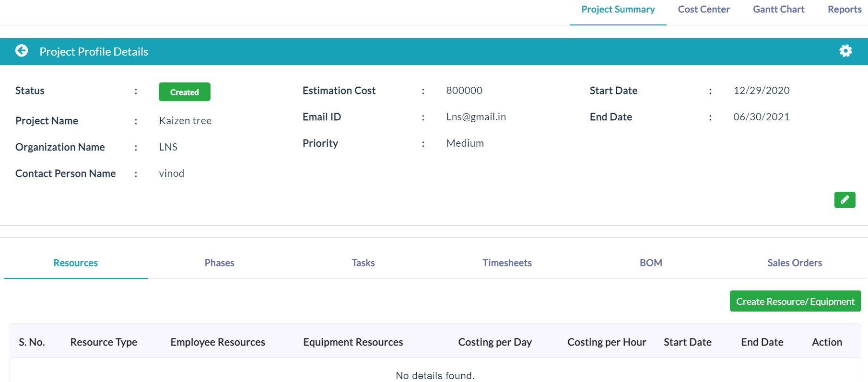Click the Estimation Cost field label
This screenshot has width=868, height=382.
[x=339, y=91]
